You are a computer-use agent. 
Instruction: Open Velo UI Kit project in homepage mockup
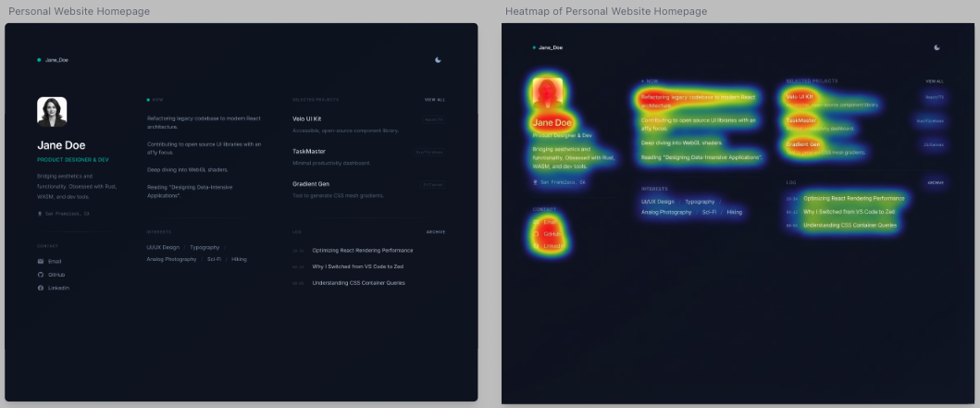point(306,119)
